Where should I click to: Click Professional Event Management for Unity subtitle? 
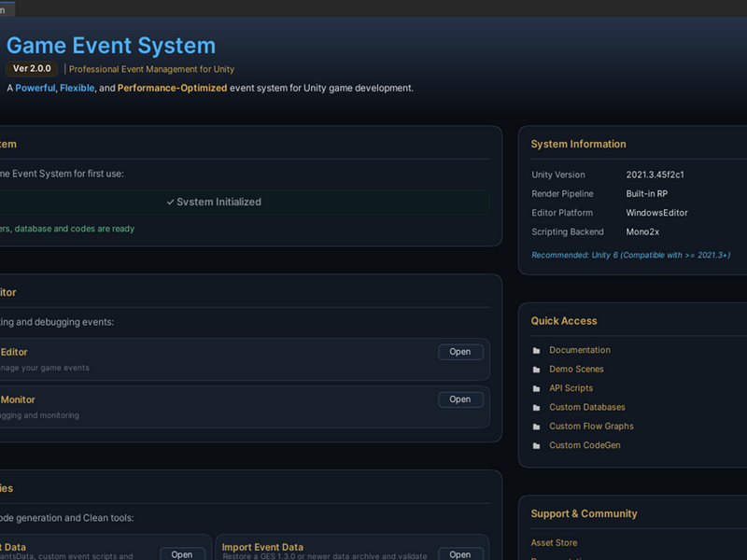151,69
